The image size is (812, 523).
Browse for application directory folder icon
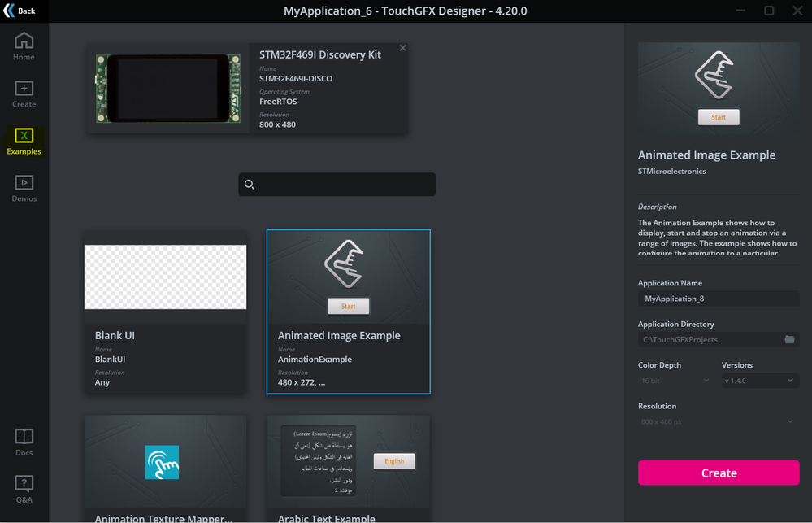(789, 339)
